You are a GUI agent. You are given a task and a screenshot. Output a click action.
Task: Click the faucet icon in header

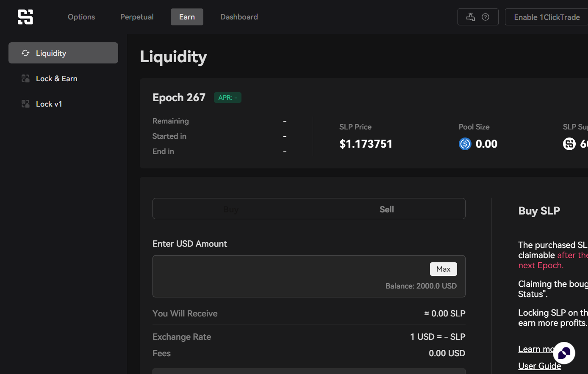point(471,17)
